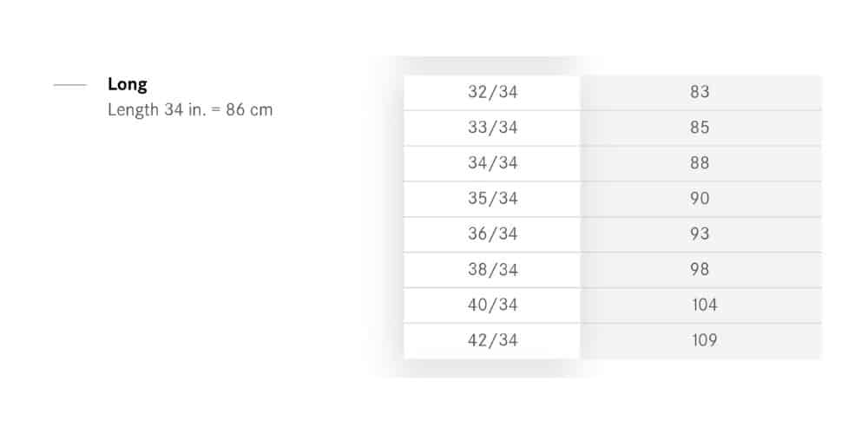Select the 104 measurement cell
This screenshot has height=434, width=868.
(704, 306)
